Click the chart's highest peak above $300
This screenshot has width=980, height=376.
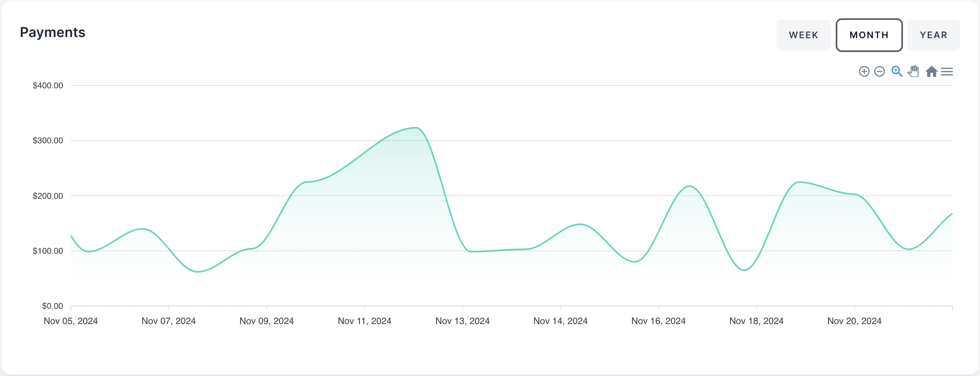(x=416, y=128)
